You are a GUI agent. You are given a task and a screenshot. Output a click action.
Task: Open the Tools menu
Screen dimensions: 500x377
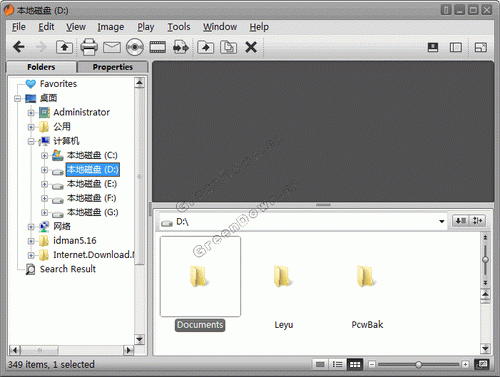point(179,27)
